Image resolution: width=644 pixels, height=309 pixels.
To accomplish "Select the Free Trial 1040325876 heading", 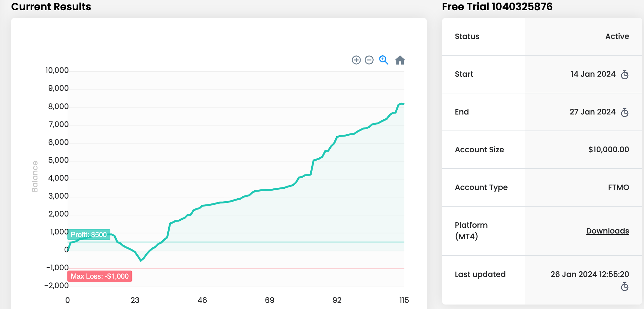I will click(497, 7).
